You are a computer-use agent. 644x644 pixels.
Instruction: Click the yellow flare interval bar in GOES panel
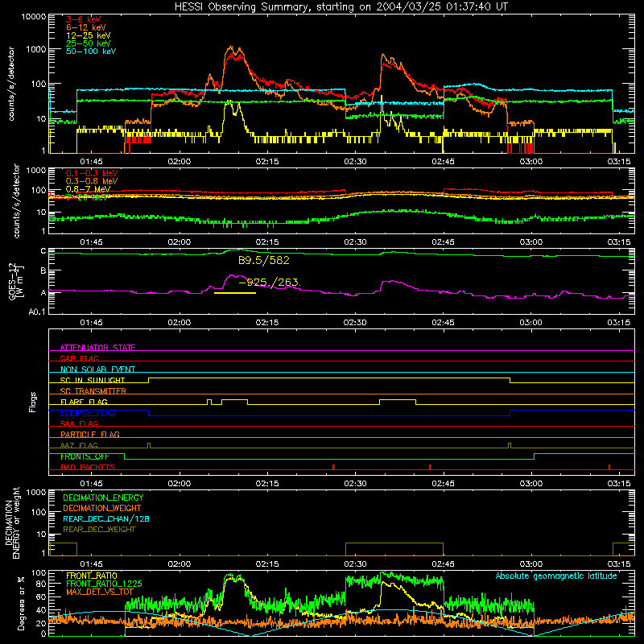click(x=235, y=293)
